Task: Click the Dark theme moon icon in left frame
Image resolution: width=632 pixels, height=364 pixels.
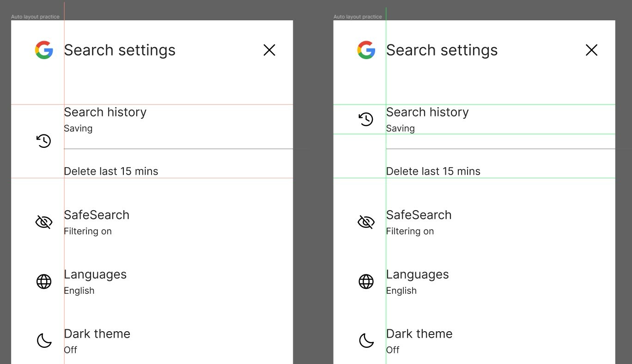Action: [x=44, y=341]
